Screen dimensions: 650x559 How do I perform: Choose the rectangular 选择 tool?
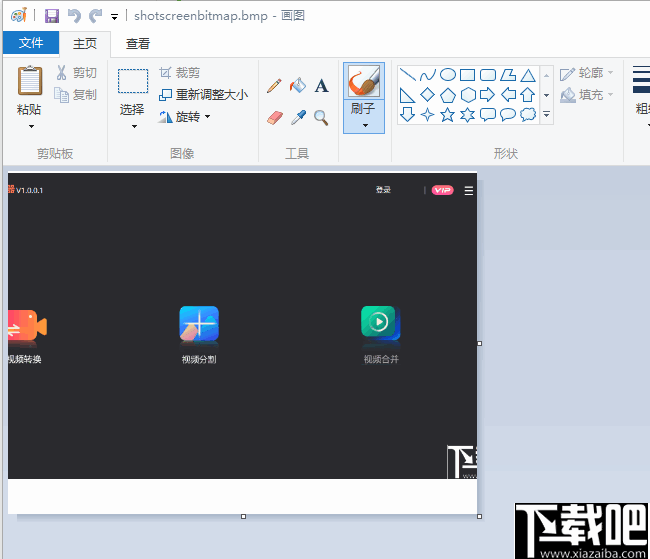tap(133, 82)
